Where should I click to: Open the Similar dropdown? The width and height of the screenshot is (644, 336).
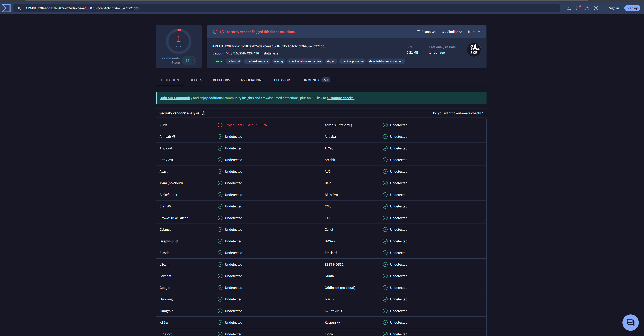point(452,32)
